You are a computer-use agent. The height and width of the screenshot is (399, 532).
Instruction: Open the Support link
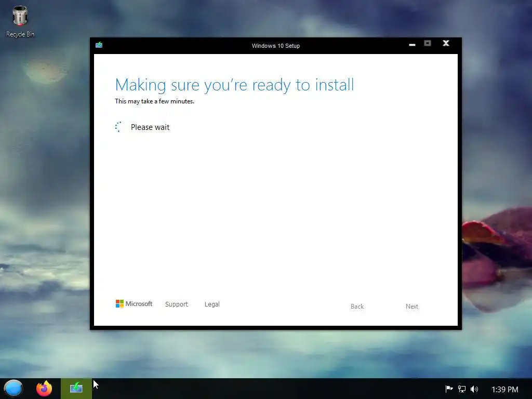click(177, 304)
